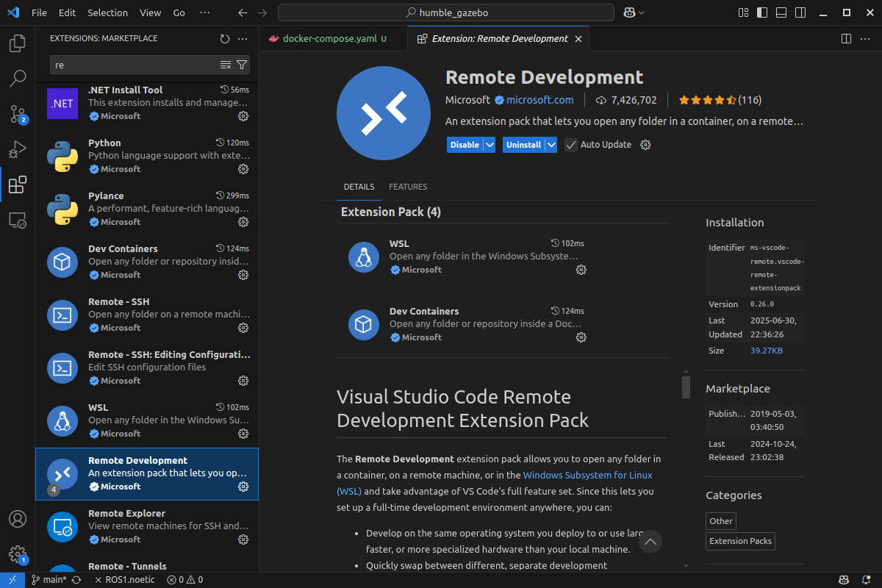The image size is (882, 588).
Task: Open the menu bar overflow ellipsis
Action: click(x=204, y=12)
